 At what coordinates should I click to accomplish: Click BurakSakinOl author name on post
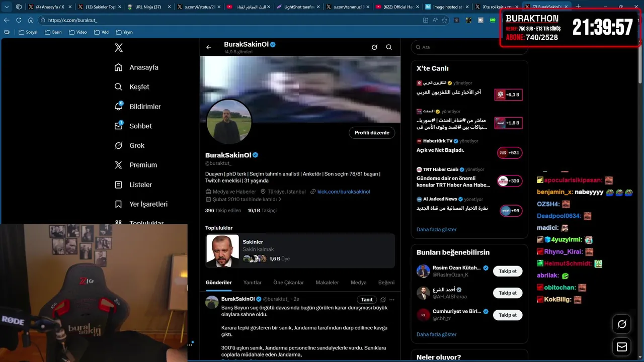pyautogui.click(x=238, y=299)
